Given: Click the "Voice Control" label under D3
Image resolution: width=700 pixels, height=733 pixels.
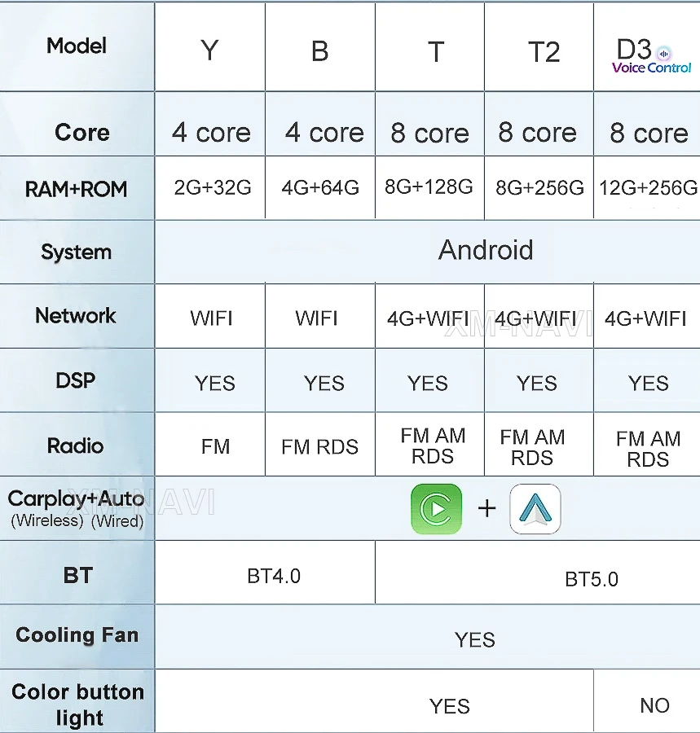Looking at the screenshot, I should click(652, 68).
